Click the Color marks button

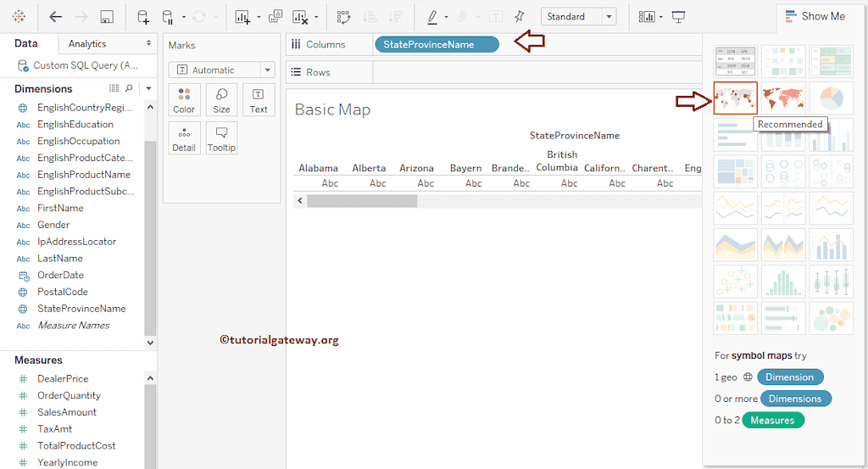point(184,100)
